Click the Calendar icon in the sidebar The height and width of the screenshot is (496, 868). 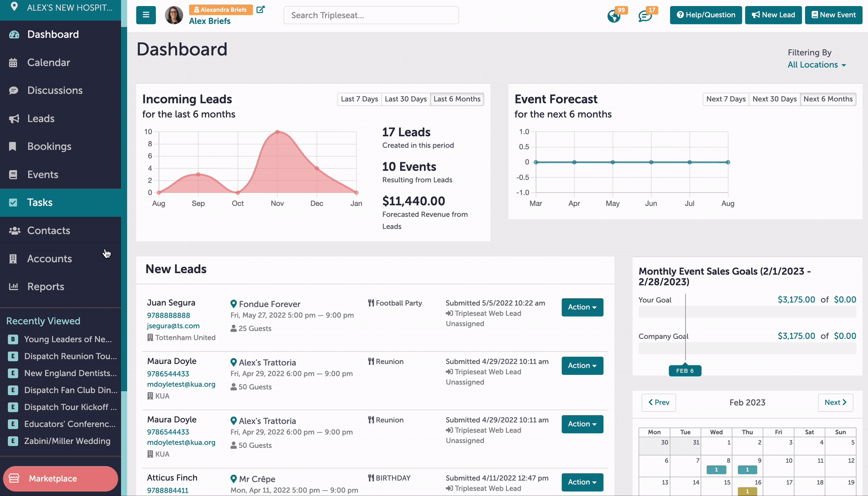pyautogui.click(x=13, y=63)
